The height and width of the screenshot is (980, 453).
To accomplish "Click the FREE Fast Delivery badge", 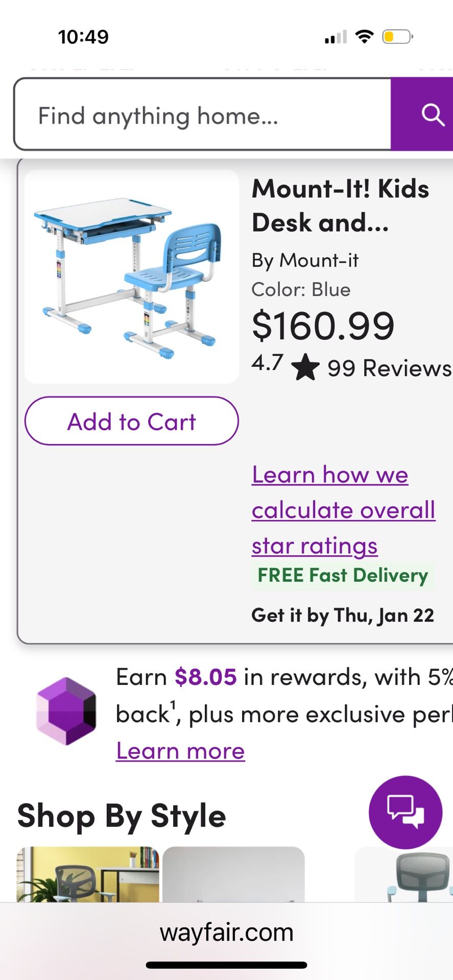I will click(x=343, y=575).
